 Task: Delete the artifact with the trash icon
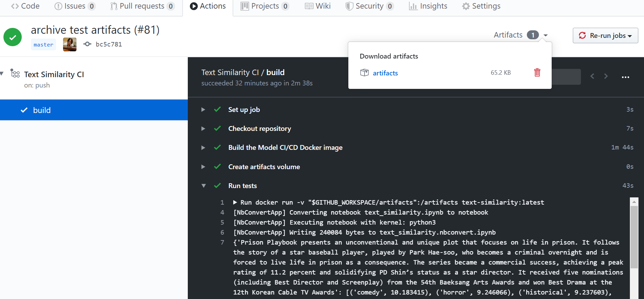pyautogui.click(x=537, y=73)
